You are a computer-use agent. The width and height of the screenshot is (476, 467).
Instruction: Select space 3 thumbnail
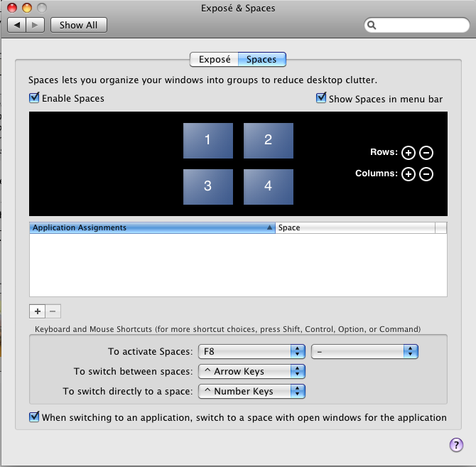pos(208,186)
